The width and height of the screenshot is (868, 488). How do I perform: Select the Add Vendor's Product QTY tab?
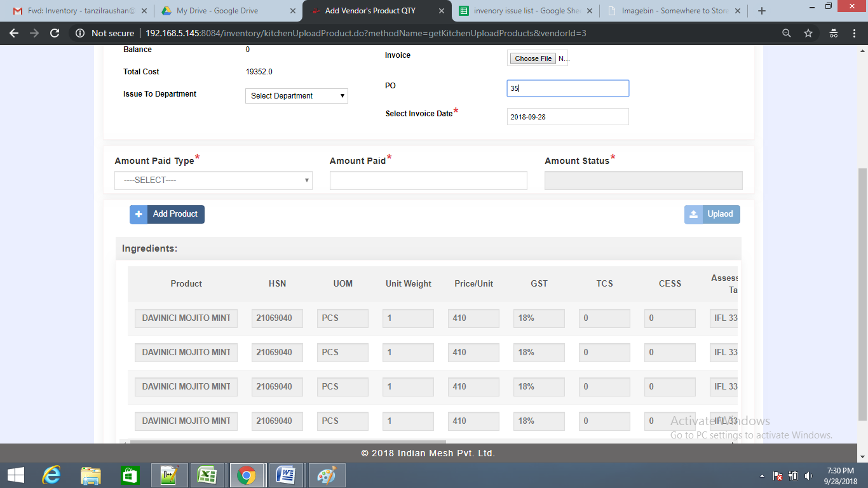click(377, 11)
